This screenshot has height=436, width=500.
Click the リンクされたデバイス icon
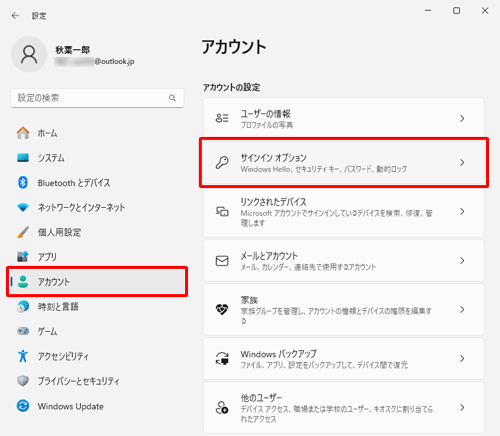[222, 211]
